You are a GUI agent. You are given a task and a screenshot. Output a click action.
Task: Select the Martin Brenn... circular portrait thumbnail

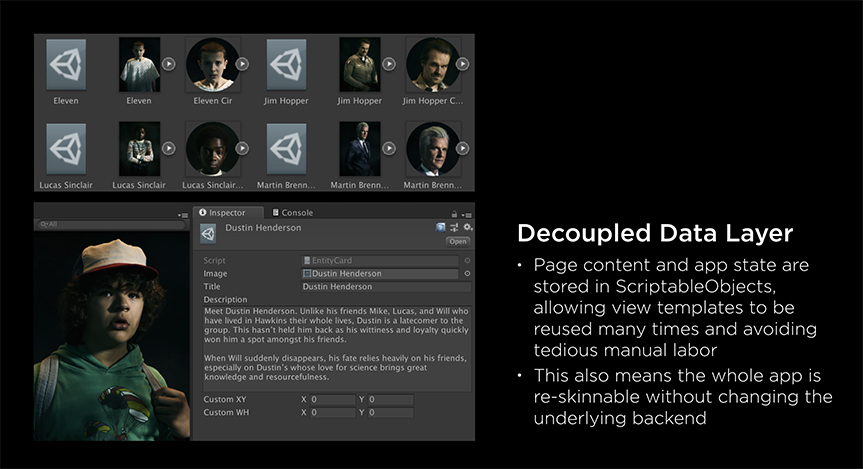tap(433, 149)
